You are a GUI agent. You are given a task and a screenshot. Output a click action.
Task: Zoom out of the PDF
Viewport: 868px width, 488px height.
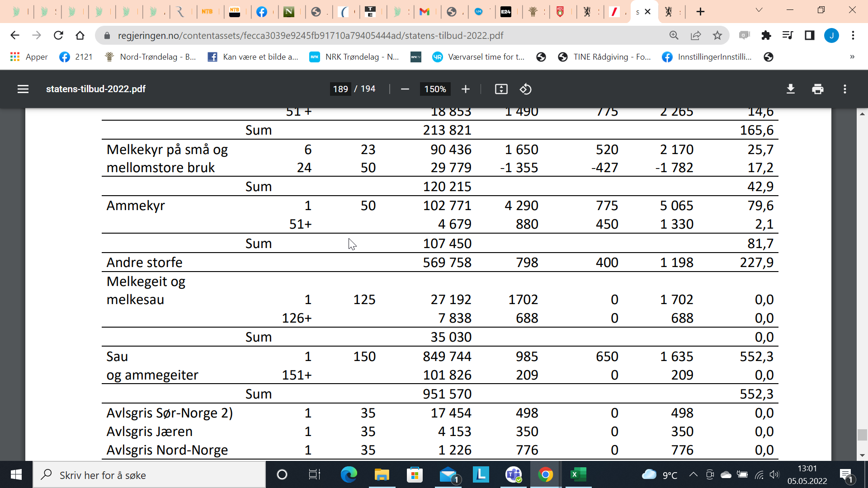[x=405, y=89]
